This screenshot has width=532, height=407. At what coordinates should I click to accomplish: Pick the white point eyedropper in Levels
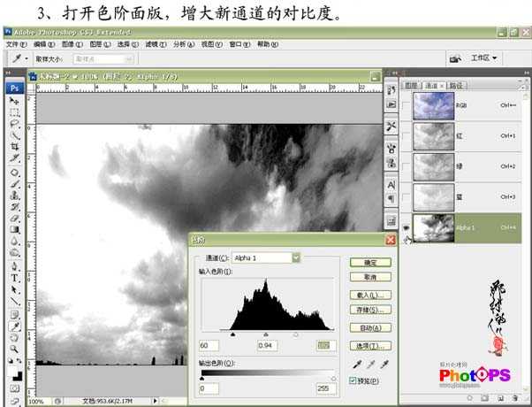[384, 365]
